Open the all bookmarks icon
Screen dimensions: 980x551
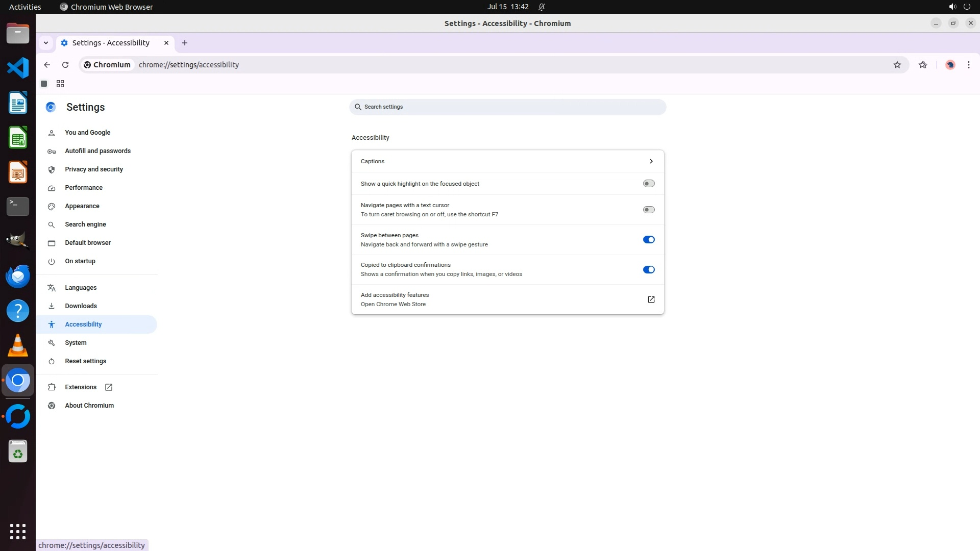point(922,65)
